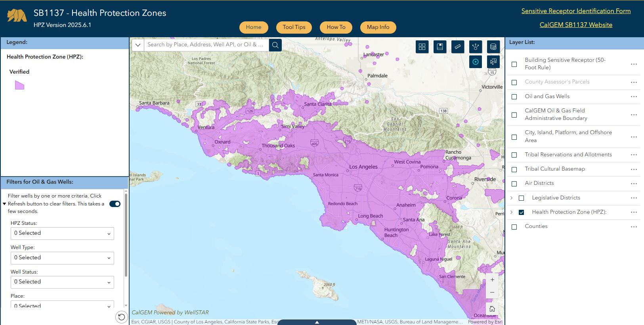Click the map home extent button

492,309
